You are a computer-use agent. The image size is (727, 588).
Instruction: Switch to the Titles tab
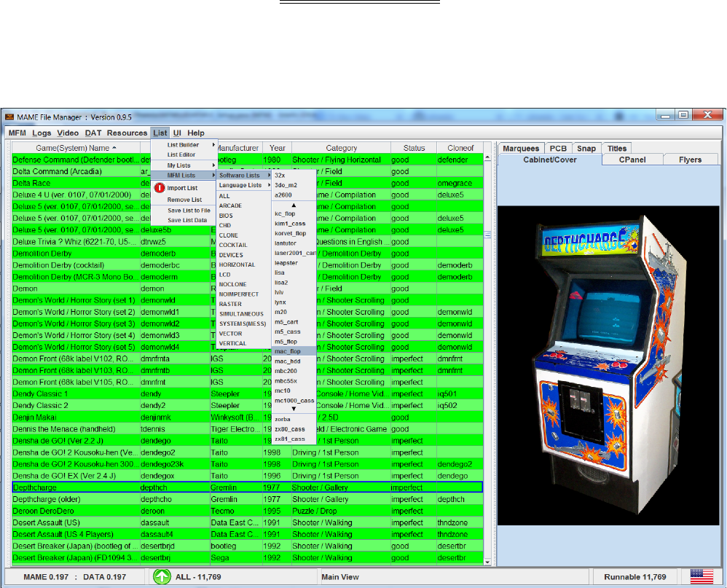point(617,149)
